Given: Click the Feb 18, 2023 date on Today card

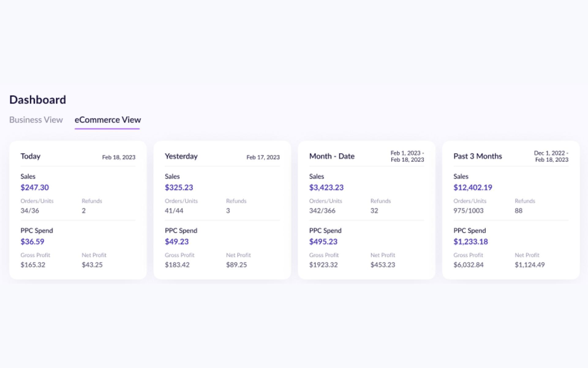Looking at the screenshot, I should pyautogui.click(x=119, y=157).
